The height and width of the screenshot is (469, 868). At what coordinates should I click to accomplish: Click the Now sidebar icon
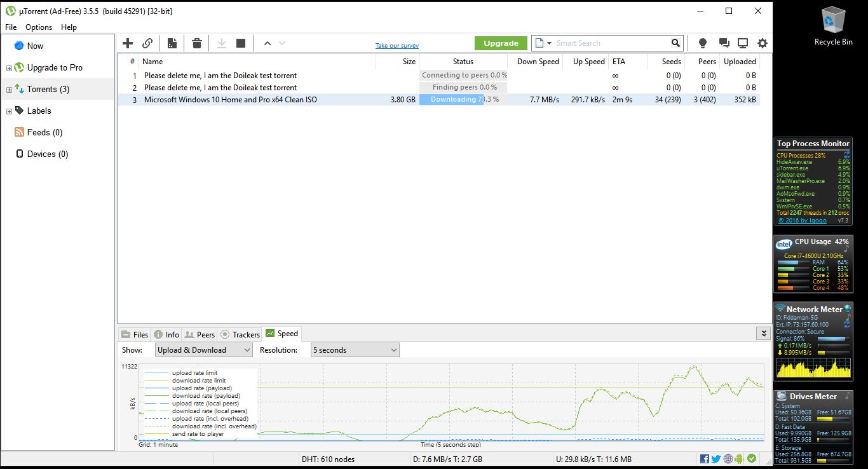19,46
